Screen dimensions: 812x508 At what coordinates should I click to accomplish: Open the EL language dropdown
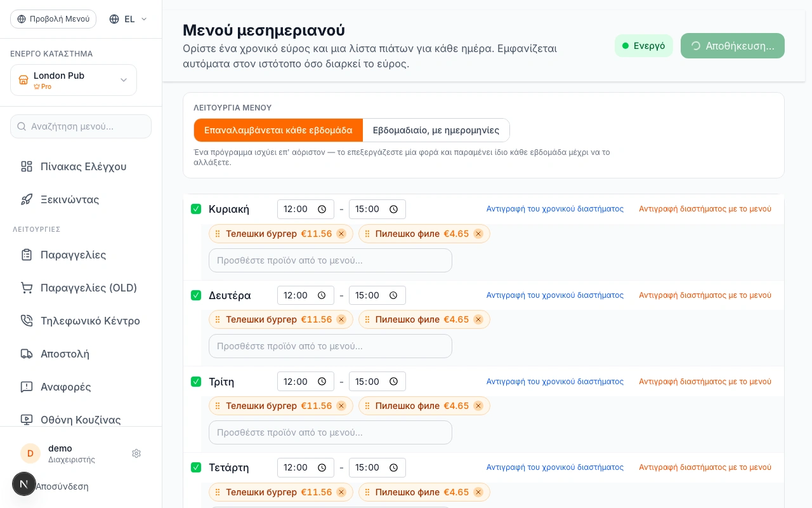coord(128,19)
